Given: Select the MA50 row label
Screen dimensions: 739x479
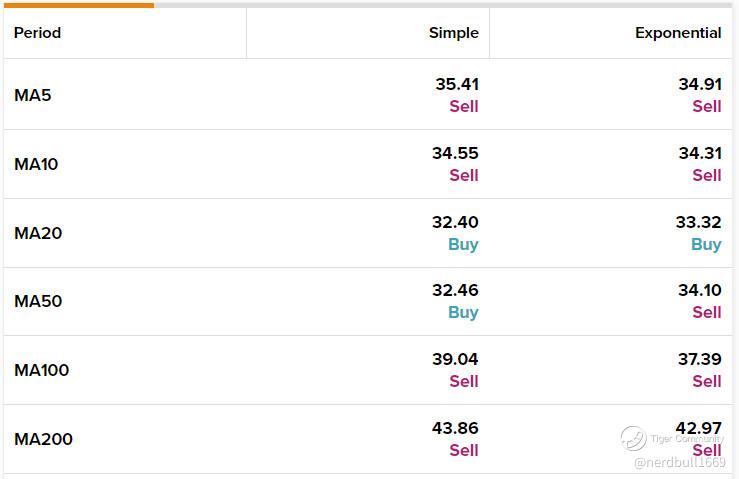Looking at the screenshot, I should (x=38, y=301).
